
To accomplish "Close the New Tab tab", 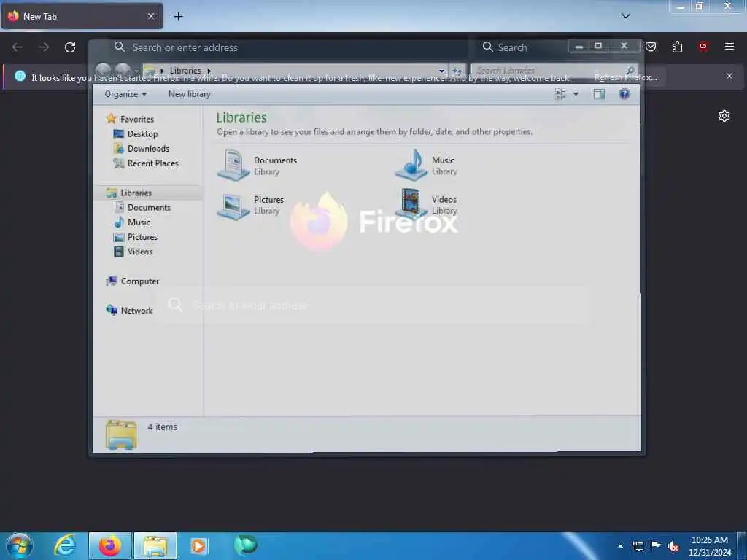I will click(x=151, y=16).
